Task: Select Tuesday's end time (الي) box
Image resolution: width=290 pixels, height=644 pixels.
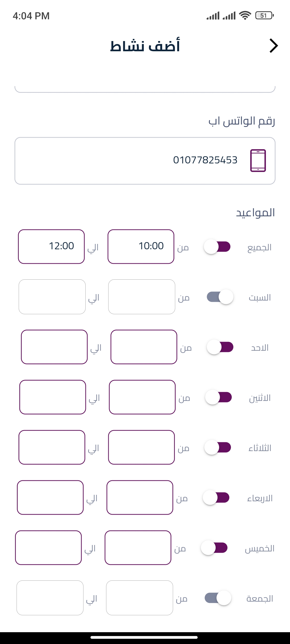Action: tap(52, 447)
